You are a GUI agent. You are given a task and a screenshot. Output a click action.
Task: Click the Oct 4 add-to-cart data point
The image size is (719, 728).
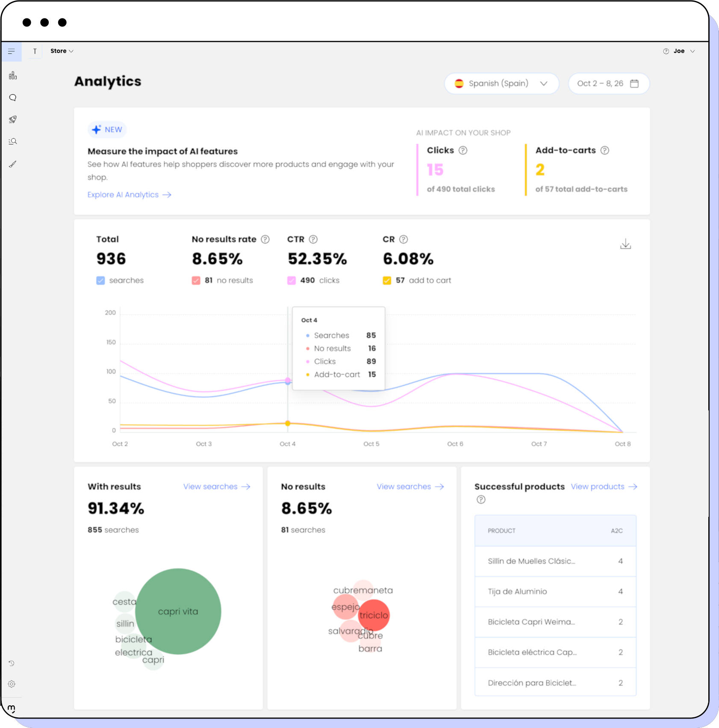[288, 423]
